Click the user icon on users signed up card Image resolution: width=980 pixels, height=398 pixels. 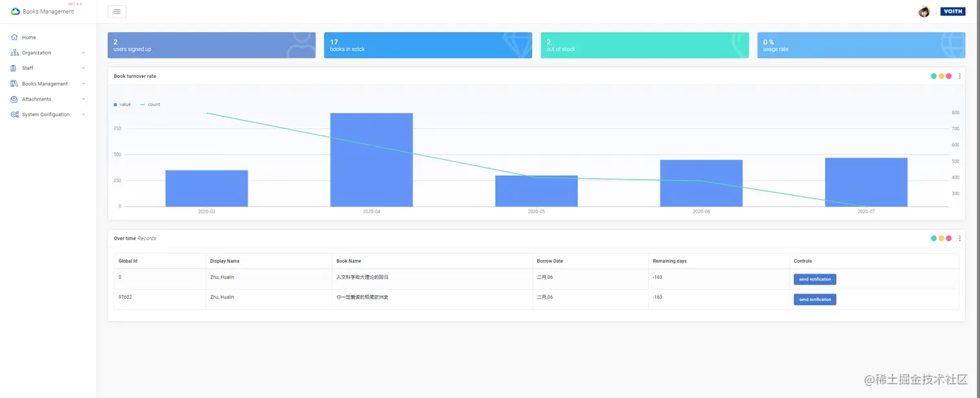pos(301,45)
